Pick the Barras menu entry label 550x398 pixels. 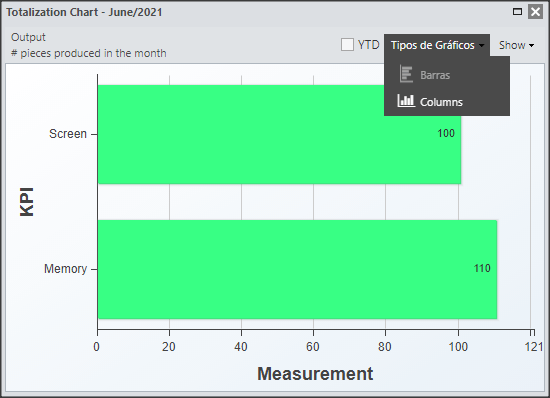click(x=435, y=75)
